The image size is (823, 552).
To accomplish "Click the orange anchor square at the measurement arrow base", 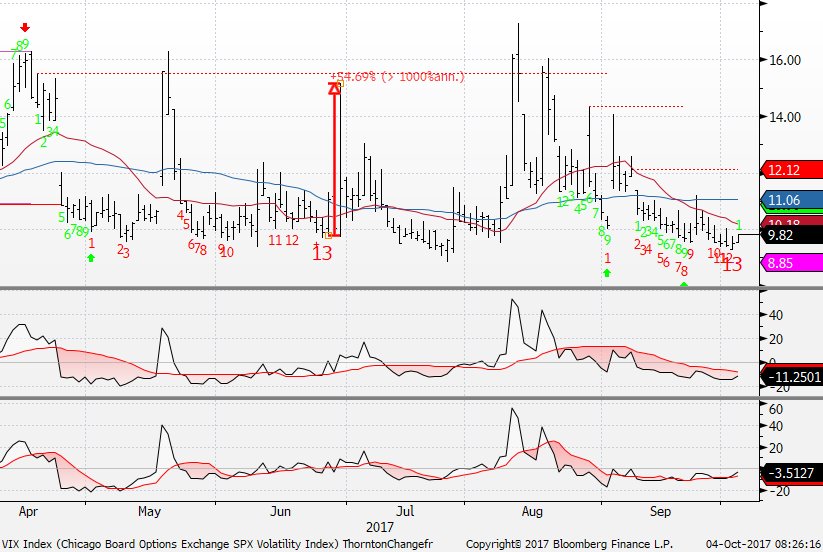I will pyautogui.click(x=328, y=236).
